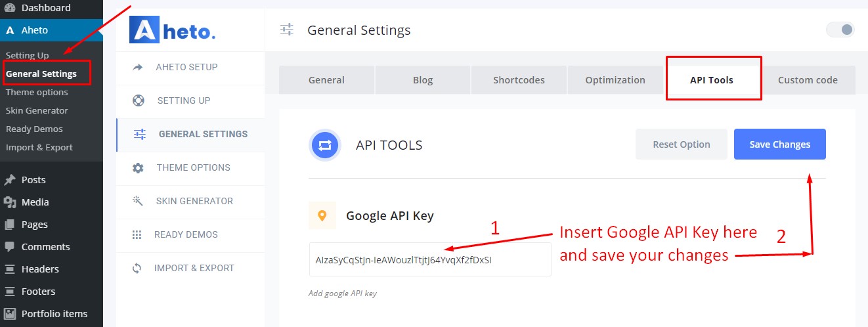
Task: Select SETTING UP in panel navigation
Action: tap(190, 100)
